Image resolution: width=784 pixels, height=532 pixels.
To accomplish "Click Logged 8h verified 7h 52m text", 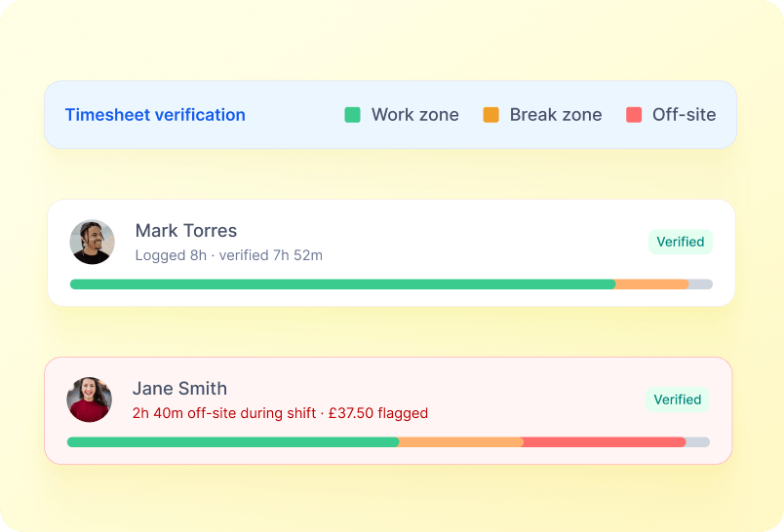I will [x=228, y=255].
